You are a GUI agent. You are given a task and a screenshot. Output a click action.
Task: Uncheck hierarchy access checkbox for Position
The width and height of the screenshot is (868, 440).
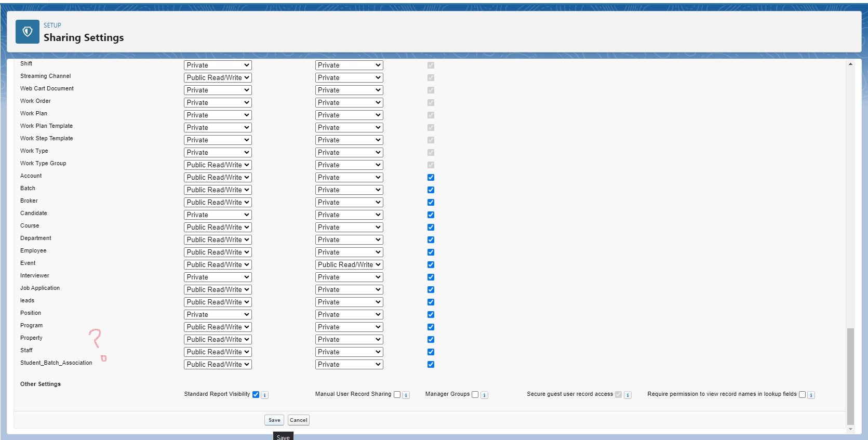coord(431,314)
